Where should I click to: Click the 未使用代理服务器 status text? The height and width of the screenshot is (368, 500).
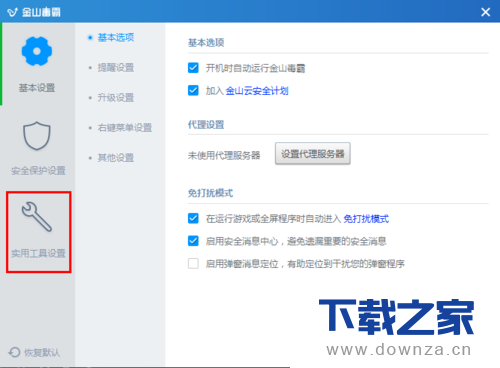point(224,155)
